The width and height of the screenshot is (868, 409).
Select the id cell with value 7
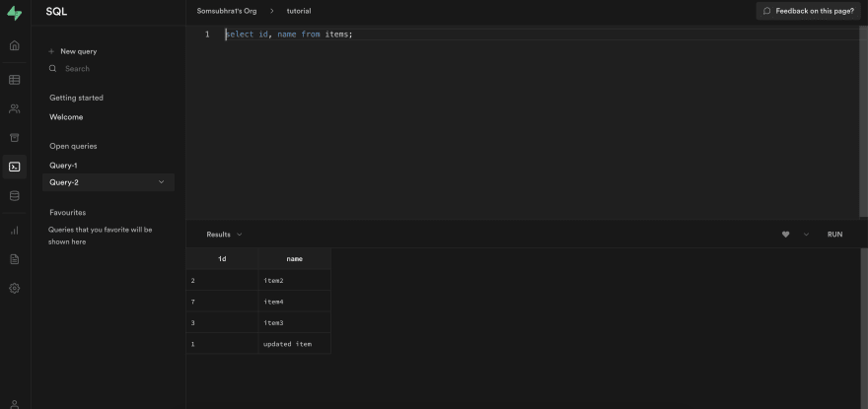pyautogui.click(x=222, y=301)
